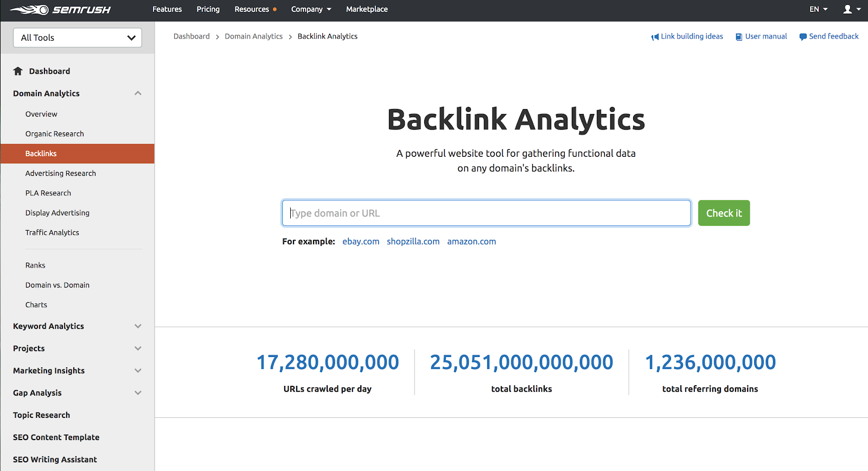This screenshot has width=868, height=471.
Task: Open the EN language dropdown
Action: (x=819, y=9)
